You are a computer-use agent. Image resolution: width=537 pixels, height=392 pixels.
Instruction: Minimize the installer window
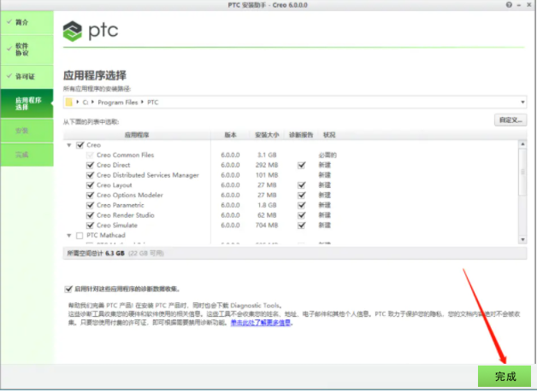(x=519, y=5)
